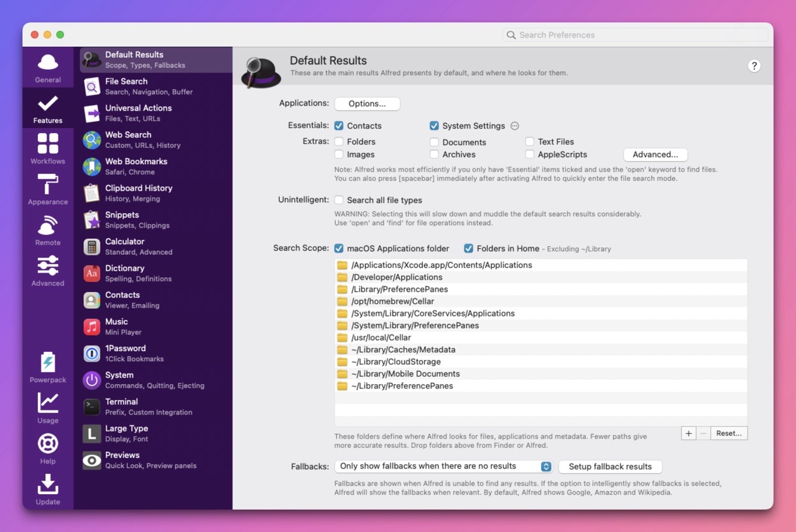
Task: Click the help question mark button
Action: pyautogui.click(x=754, y=66)
